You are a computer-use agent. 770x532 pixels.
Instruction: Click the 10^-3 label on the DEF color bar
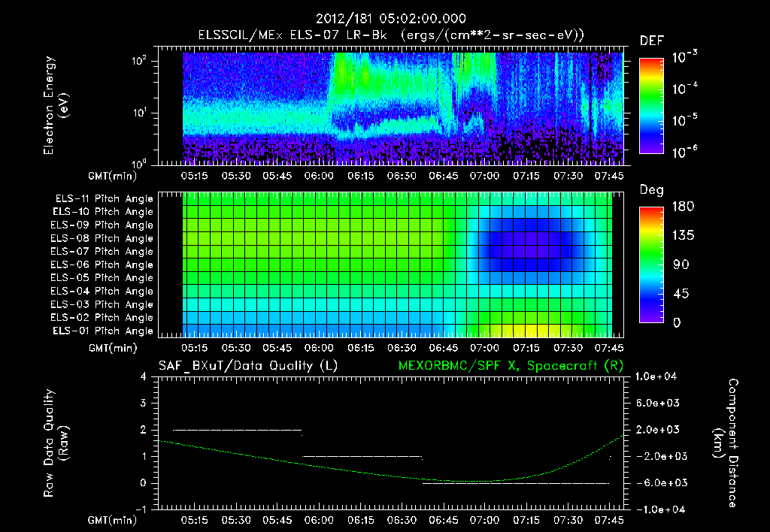684,57
